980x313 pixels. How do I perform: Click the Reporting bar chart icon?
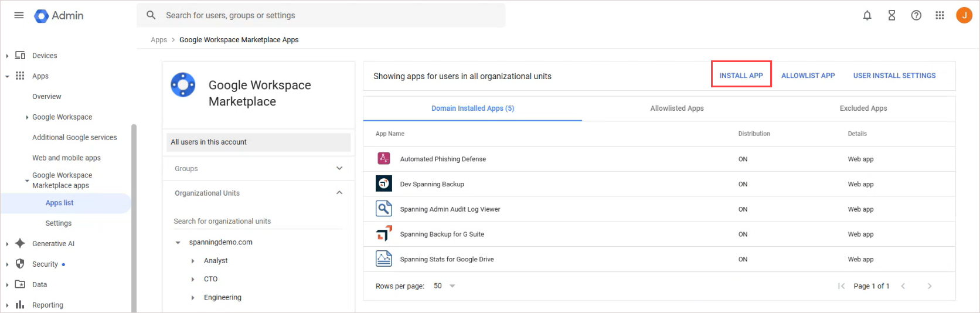point(20,305)
